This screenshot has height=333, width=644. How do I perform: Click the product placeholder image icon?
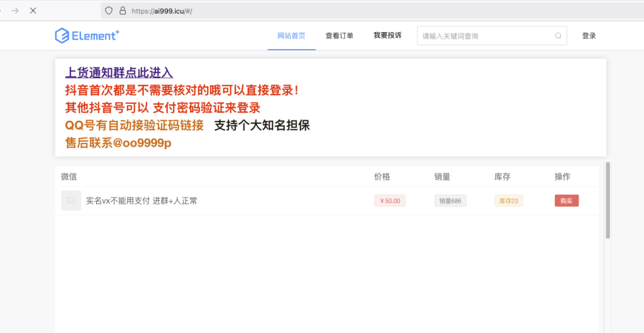(71, 201)
